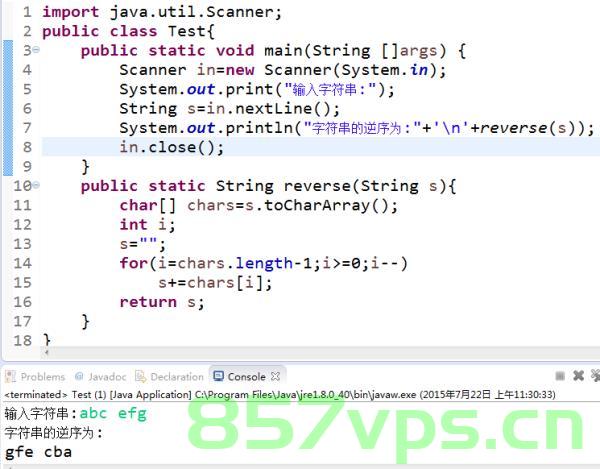Click line number 1 in the gutter
600x469 pixels.
(x=27, y=12)
